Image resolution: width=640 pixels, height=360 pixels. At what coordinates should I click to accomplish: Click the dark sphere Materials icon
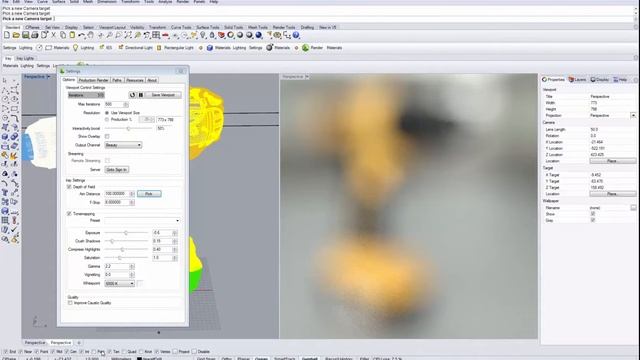point(269,48)
